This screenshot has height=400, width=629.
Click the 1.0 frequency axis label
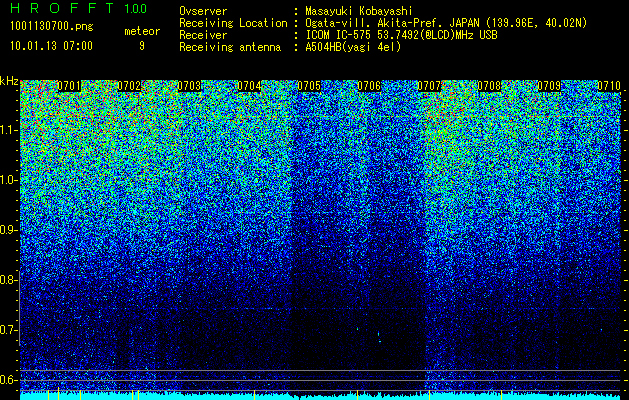point(8,180)
